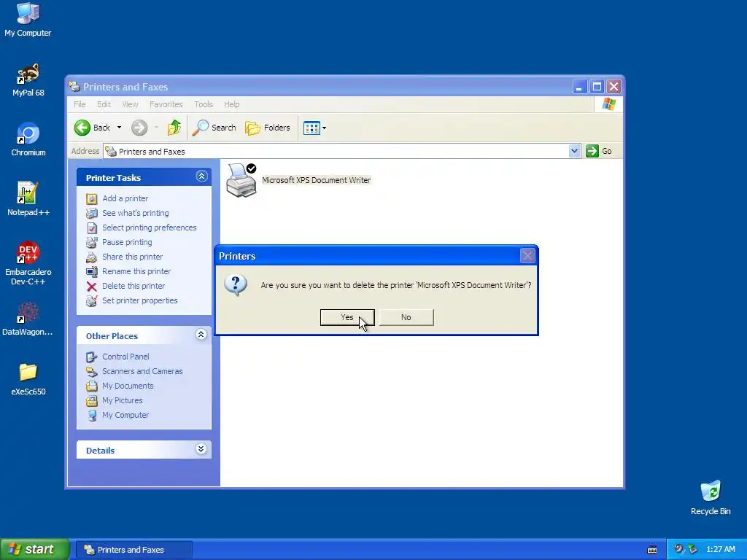Open My Computer link in Other Places
The height and width of the screenshot is (560, 747).
tap(125, 415)
